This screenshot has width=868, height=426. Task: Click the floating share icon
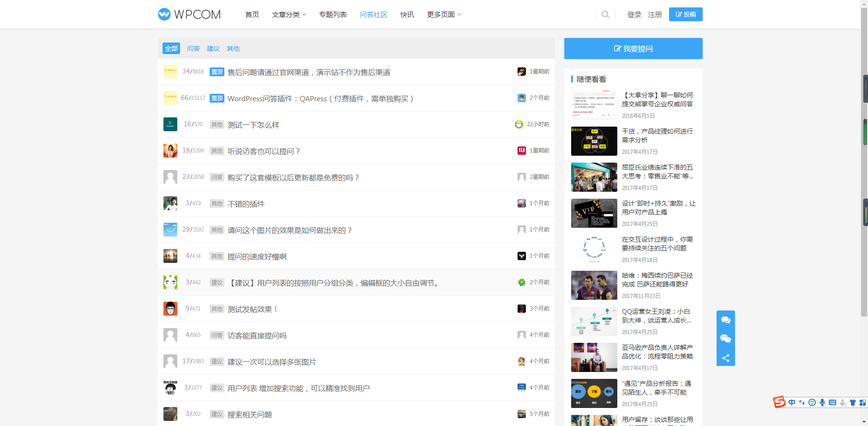coord(726,358)
